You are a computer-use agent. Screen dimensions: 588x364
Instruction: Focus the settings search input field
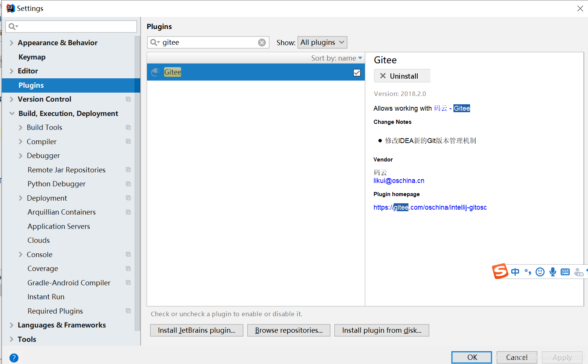pos(71,26)
